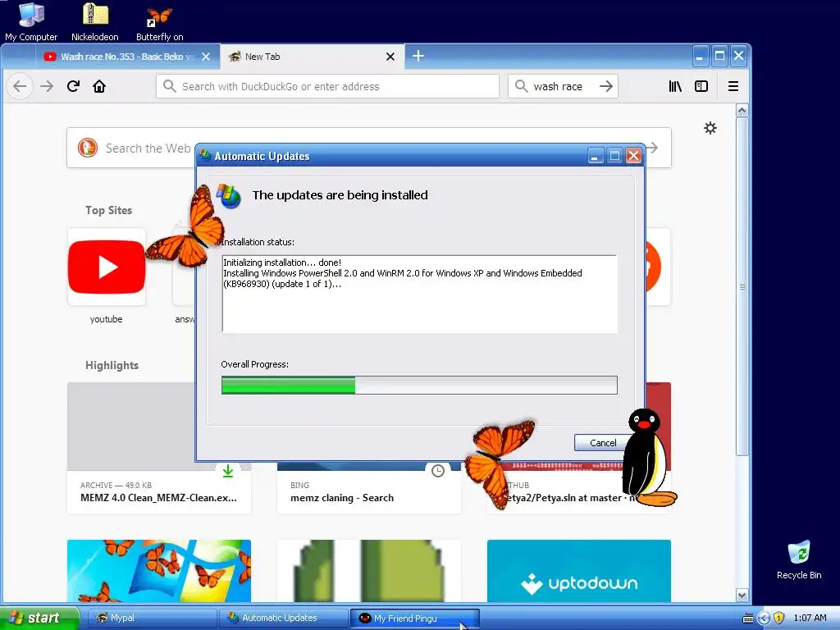Viewport: 840px width, 630px height.
Task: Click the Top Sites heading
Action: pos(109,210)
